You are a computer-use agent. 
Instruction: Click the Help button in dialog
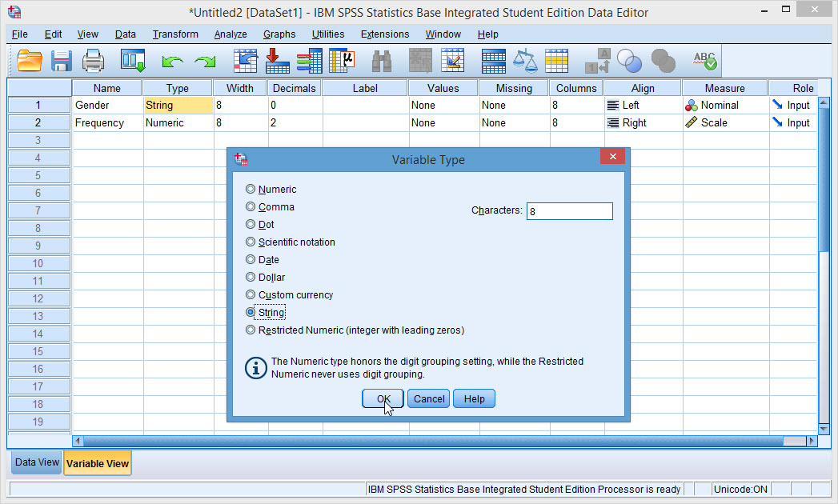click(474, 398)
